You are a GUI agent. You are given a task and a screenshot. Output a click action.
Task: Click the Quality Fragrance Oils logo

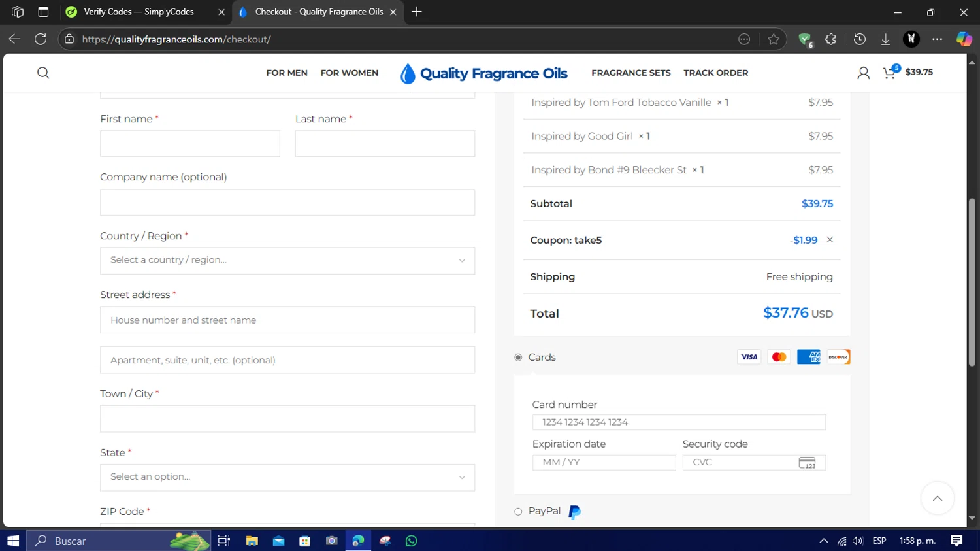tap(483, 73)
